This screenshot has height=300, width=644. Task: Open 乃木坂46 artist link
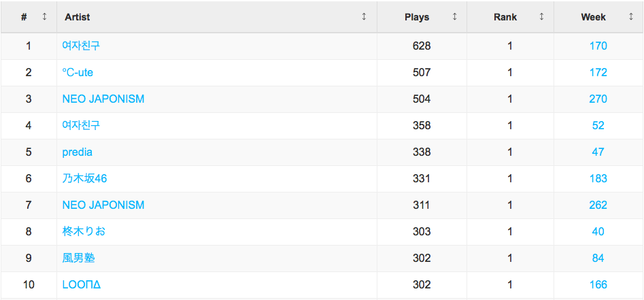click(x=84, y=178)
